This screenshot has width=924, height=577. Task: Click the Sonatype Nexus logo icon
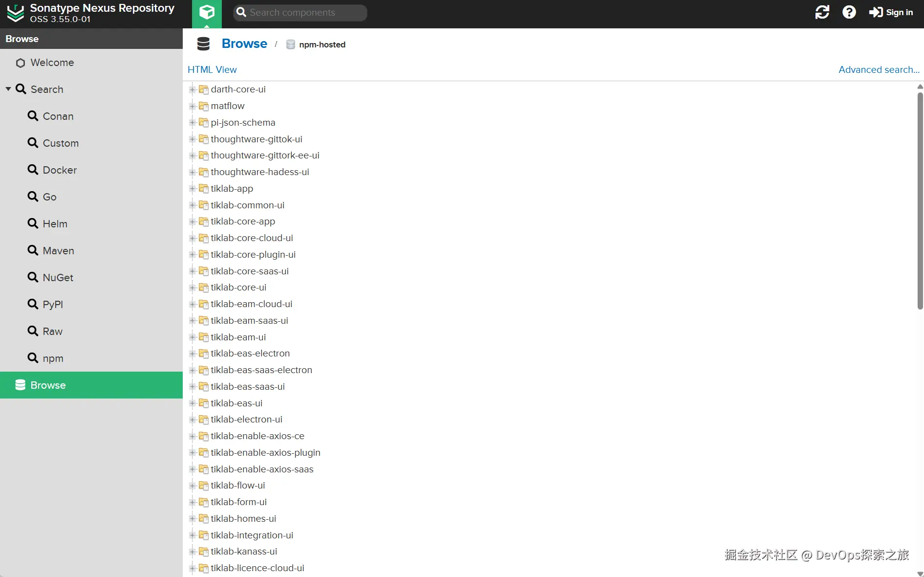[x=15, y=13]
